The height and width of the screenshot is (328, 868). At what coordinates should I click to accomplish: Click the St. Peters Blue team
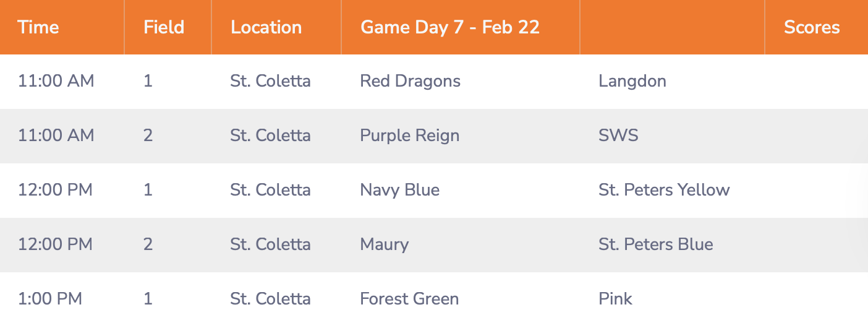pos(655,244)
